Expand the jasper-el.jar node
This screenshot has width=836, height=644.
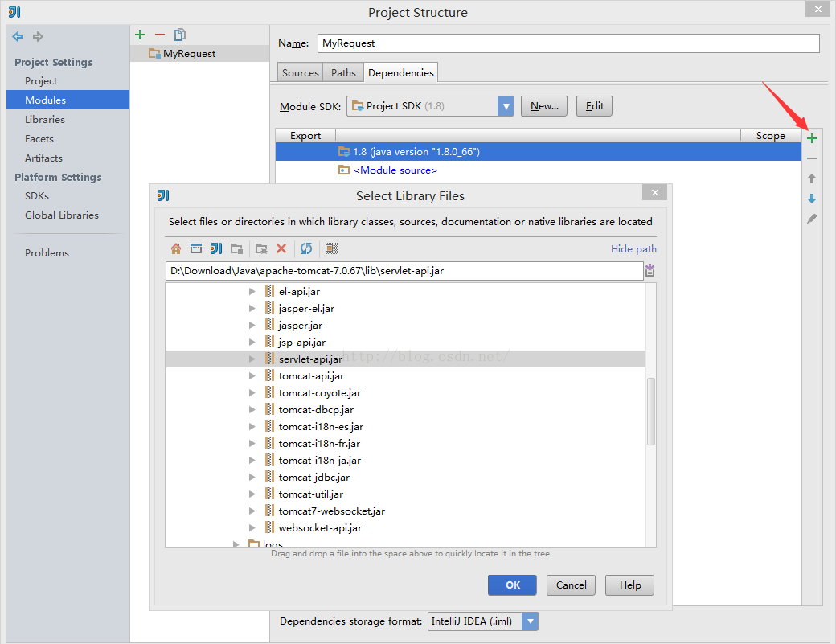pyautogui.click(x=252, y=308)
